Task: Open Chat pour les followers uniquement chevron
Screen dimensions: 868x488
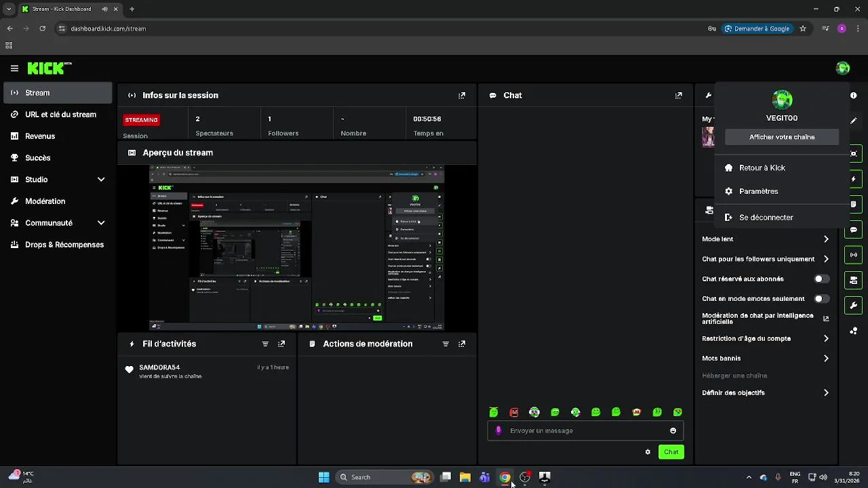Action: click(826, 259)
